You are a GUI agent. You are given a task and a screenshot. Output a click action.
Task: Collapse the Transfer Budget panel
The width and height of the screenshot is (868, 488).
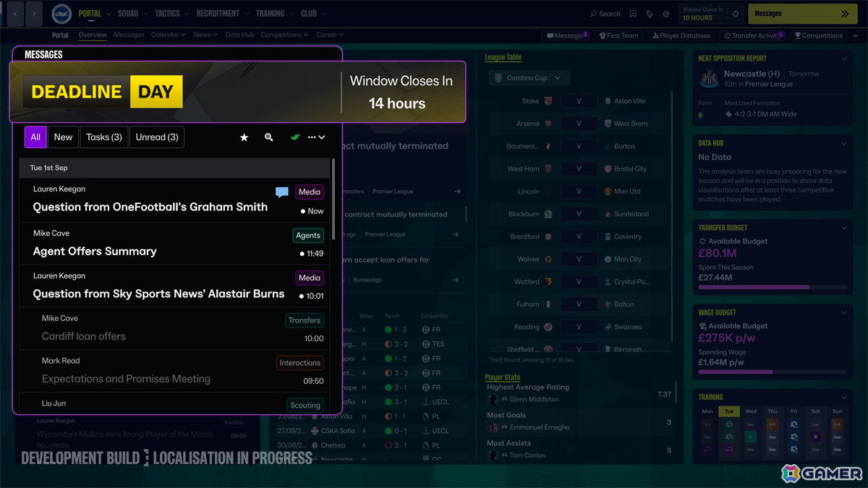tap(844, 228)
